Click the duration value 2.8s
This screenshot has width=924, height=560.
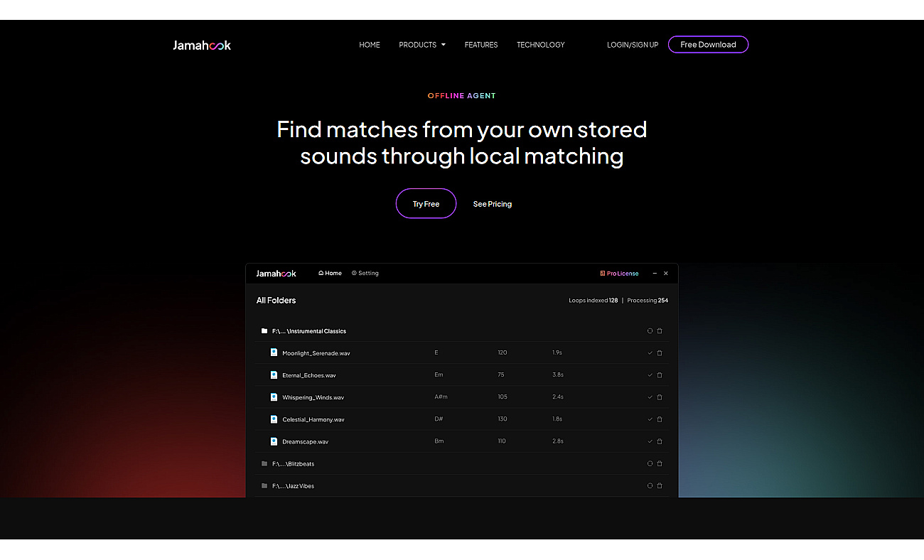(558, 441)
